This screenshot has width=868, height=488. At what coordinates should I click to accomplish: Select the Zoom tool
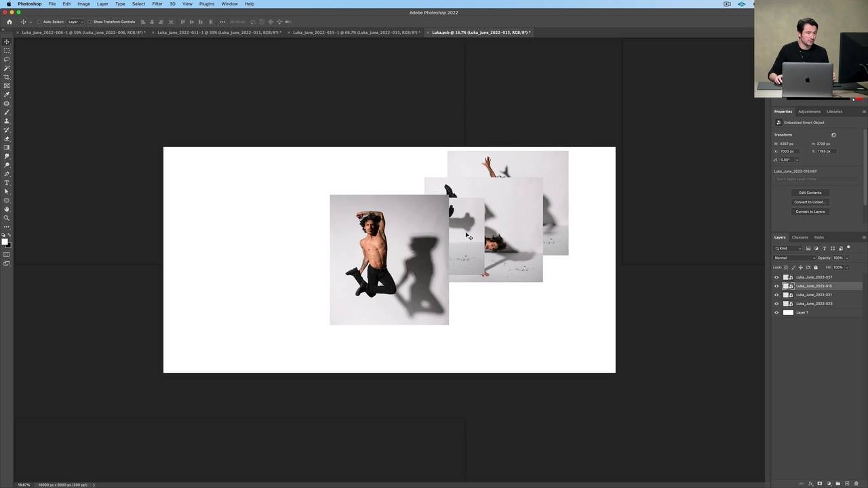pyautogui.click(x=7, y=218)
